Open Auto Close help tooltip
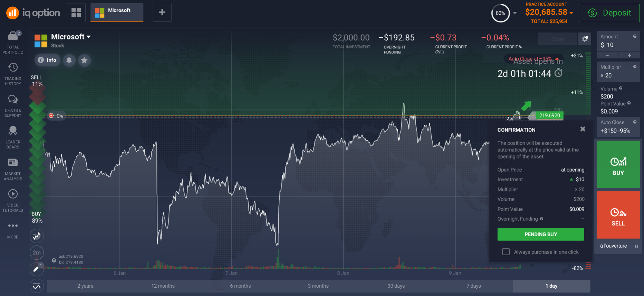Screen dimensions: 644x296 pos(635,122)
